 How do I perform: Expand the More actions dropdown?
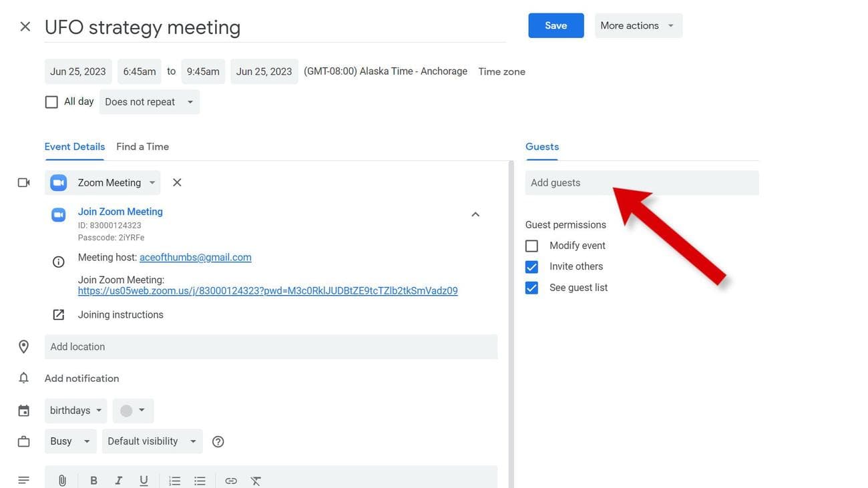tap(638, 25)
